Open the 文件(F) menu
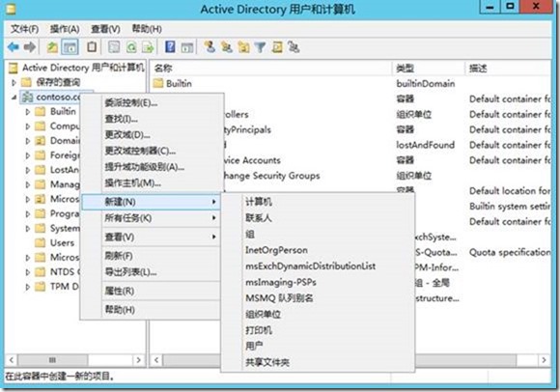Viewport: 560px width, 392px height. pyautogui.click(x=24, y=29)
